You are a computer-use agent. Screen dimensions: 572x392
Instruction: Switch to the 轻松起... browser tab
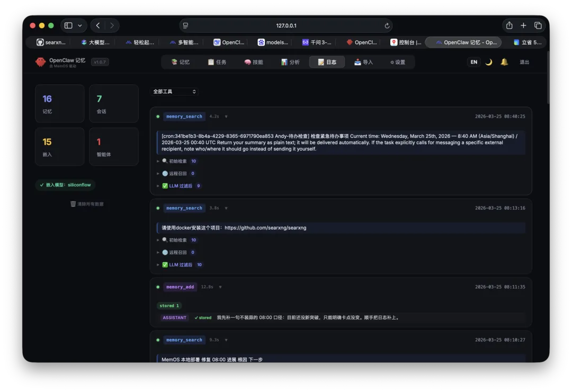point(140,42)
